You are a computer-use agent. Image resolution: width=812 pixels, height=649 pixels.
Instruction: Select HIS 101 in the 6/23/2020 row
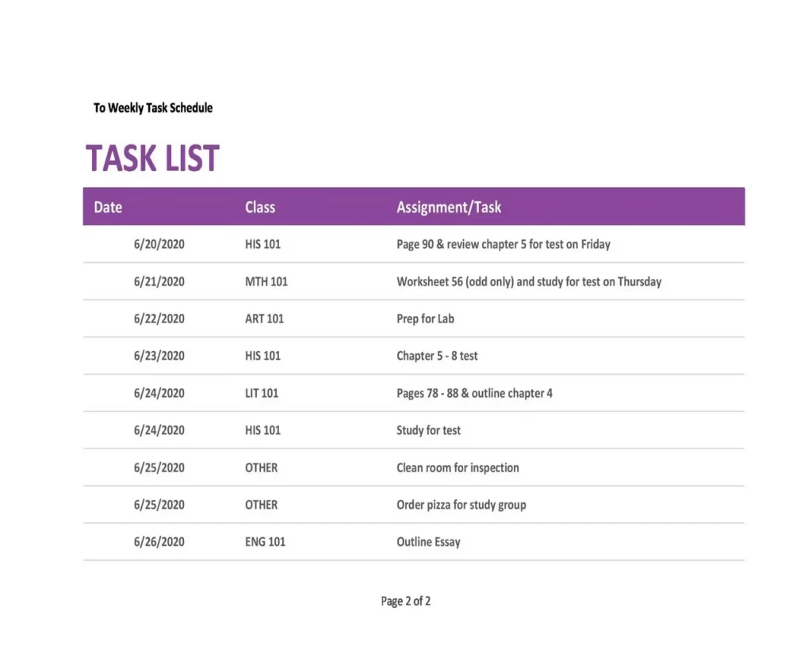click(x=262, y=356)
